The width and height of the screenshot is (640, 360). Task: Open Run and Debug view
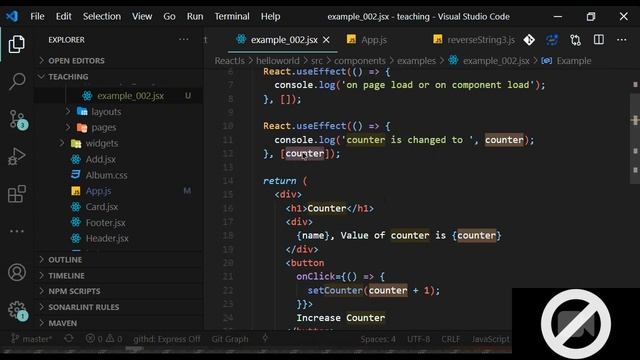(17, 157)
